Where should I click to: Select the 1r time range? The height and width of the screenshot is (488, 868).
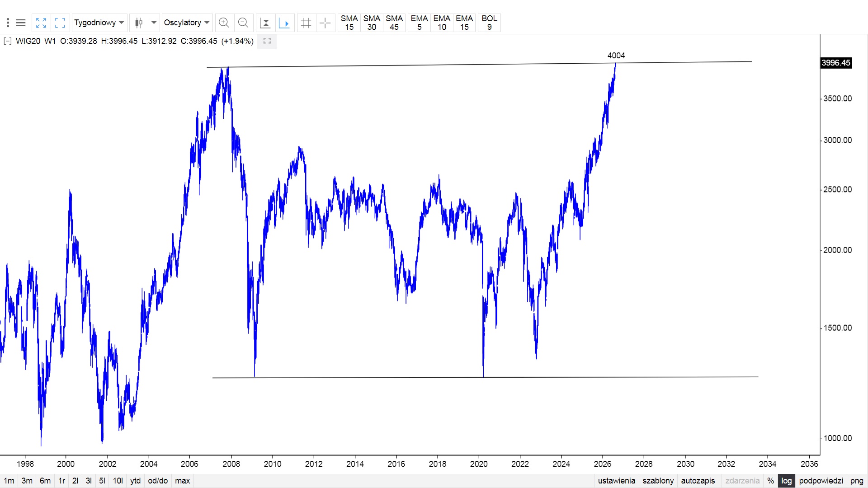point(62,481)
